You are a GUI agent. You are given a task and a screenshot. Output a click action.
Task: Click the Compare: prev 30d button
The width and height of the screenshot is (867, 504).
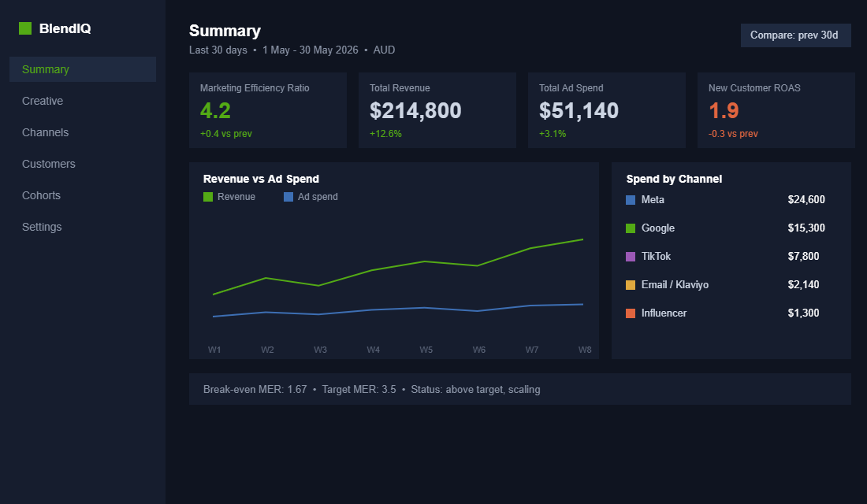click(796, 35)
